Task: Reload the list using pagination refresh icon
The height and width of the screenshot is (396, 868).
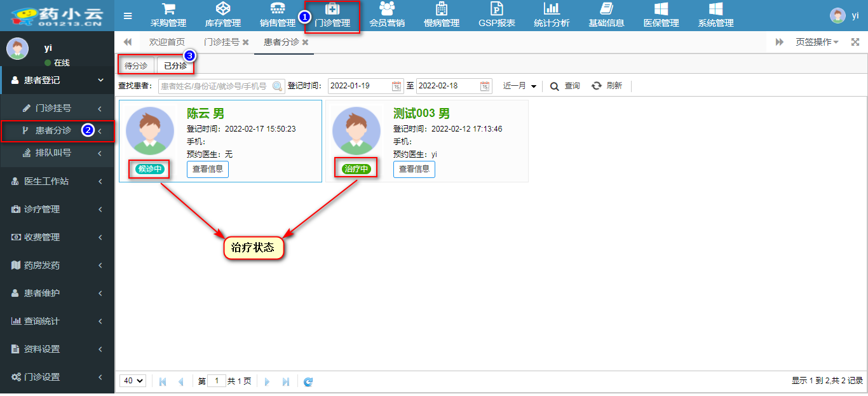Action: (x=308, y=381)
